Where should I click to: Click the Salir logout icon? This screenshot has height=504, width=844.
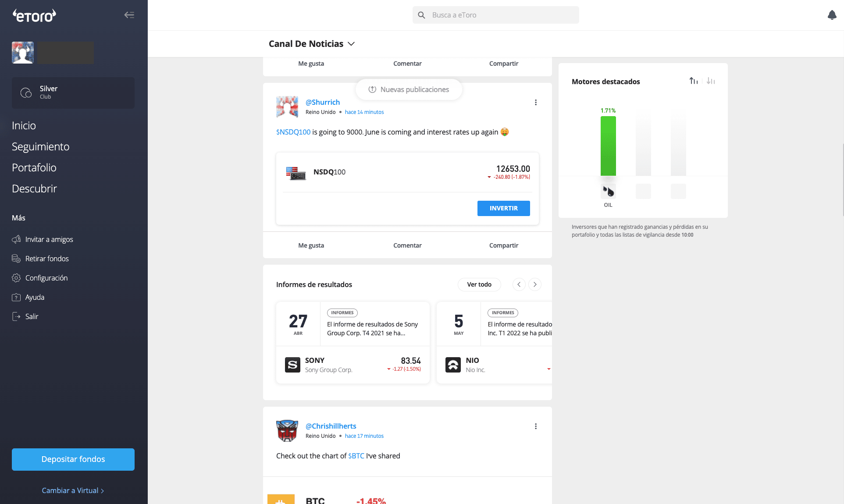click(x=16, y=316)
